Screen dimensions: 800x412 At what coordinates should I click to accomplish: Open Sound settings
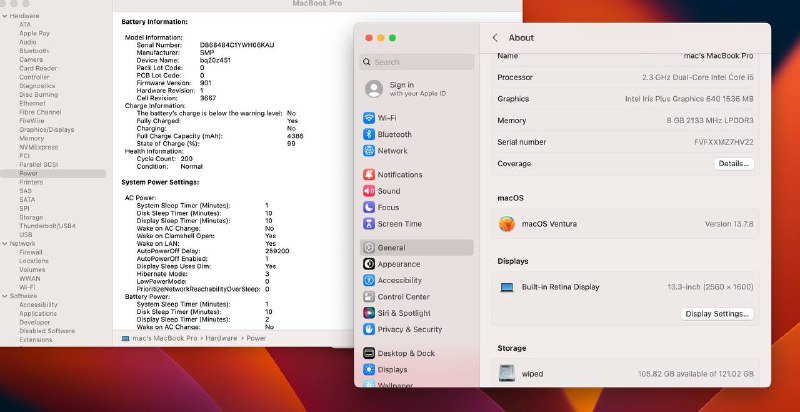pos(388,191)
